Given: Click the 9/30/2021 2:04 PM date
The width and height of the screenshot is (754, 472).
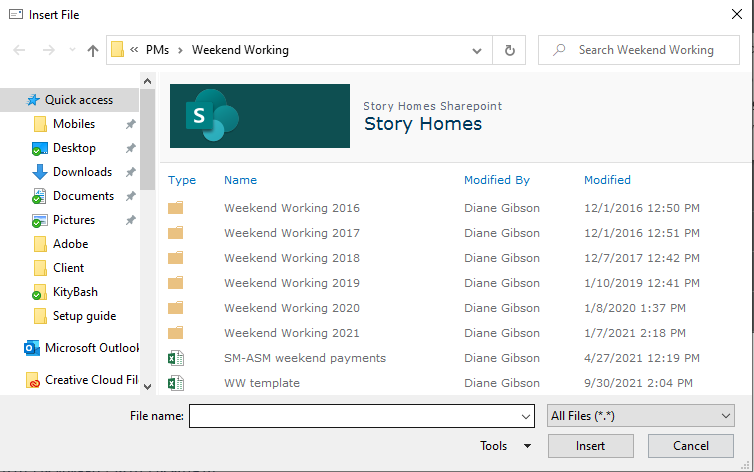Looking at the screenshot, I should coord(638,383).
